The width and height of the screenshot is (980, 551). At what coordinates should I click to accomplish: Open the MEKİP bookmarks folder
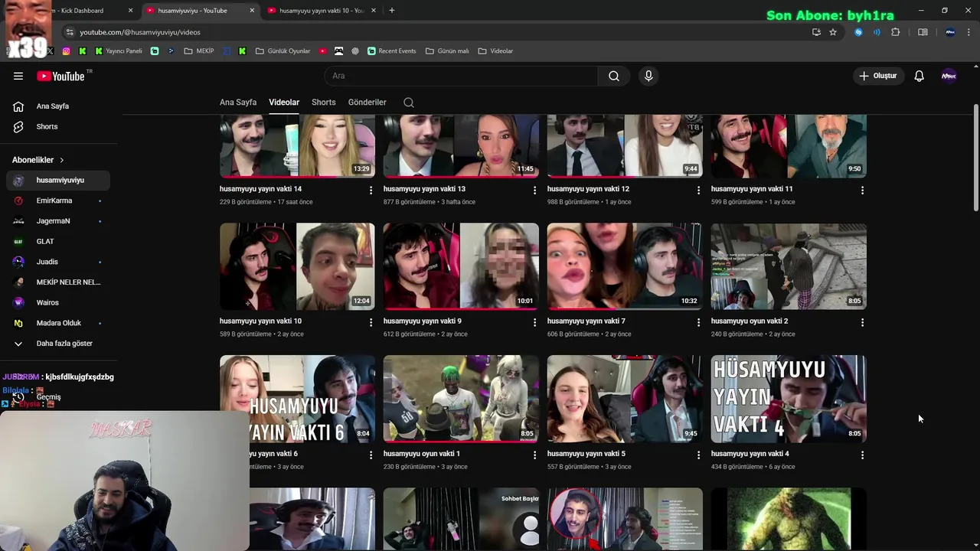tap(199, 51)
